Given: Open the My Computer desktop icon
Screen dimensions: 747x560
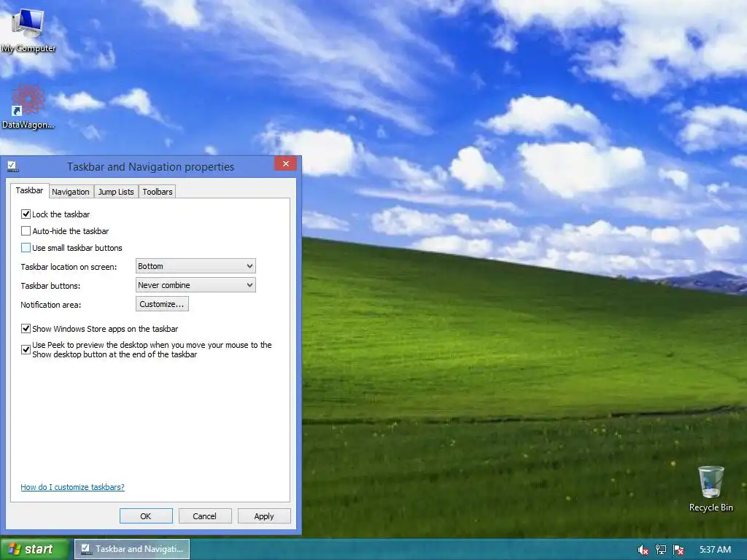Looking at the screenshot, I should 28,31.
